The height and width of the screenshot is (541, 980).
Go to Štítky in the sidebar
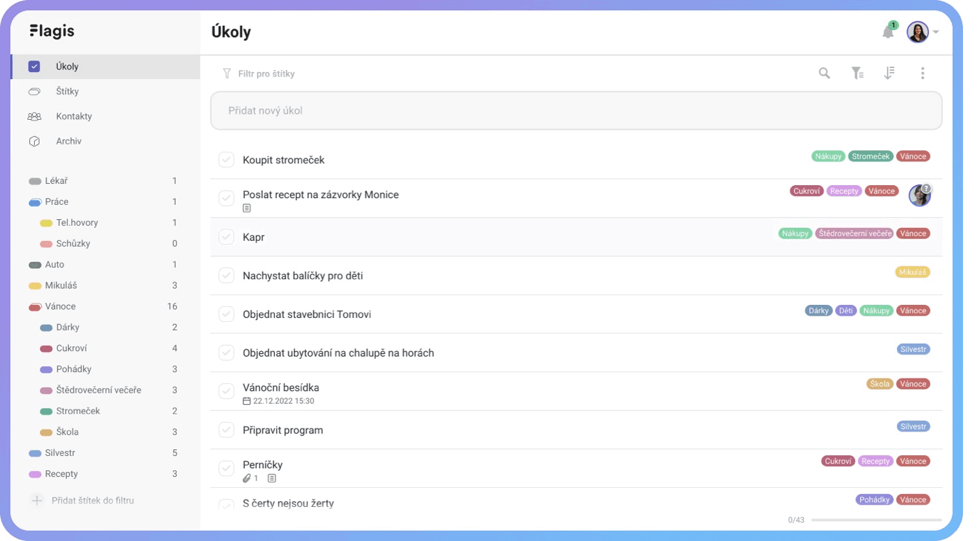(x=67, y=91)
